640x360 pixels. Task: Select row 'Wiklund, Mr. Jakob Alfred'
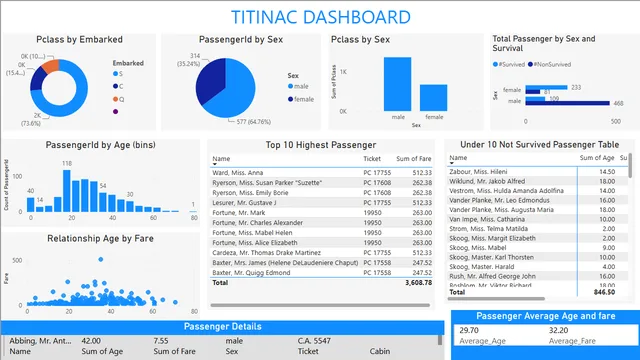point(538,181)
